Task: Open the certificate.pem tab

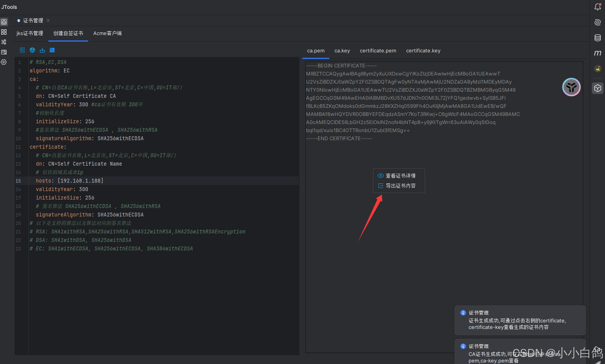Action: [x=378, y=51]
